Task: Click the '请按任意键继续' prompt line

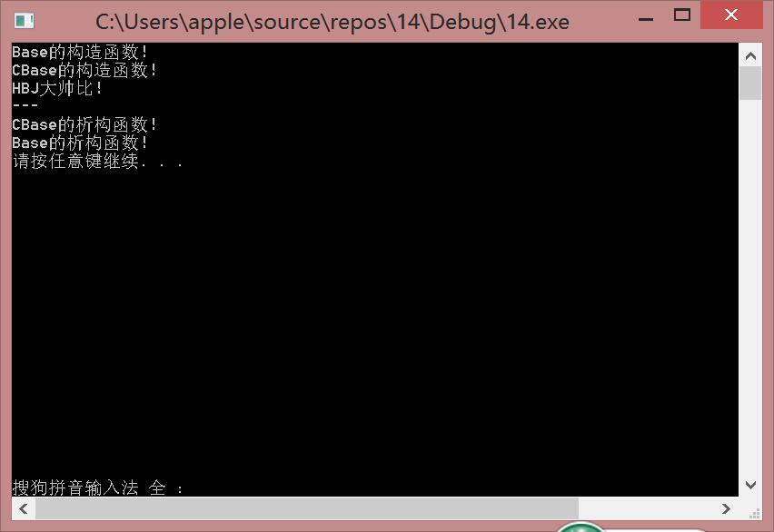Action: [98, 161]
